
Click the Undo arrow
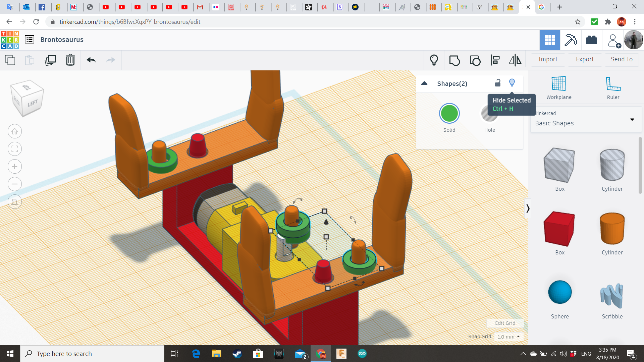[x=91, y=60]
